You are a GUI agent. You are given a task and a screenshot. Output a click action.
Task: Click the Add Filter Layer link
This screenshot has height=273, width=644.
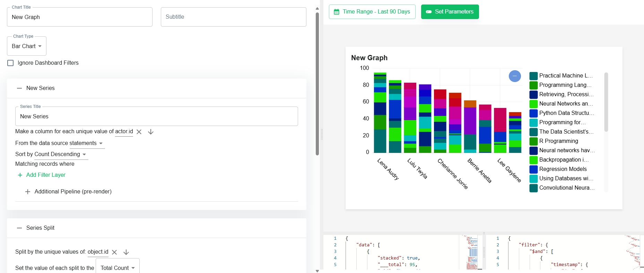[42, 175]
